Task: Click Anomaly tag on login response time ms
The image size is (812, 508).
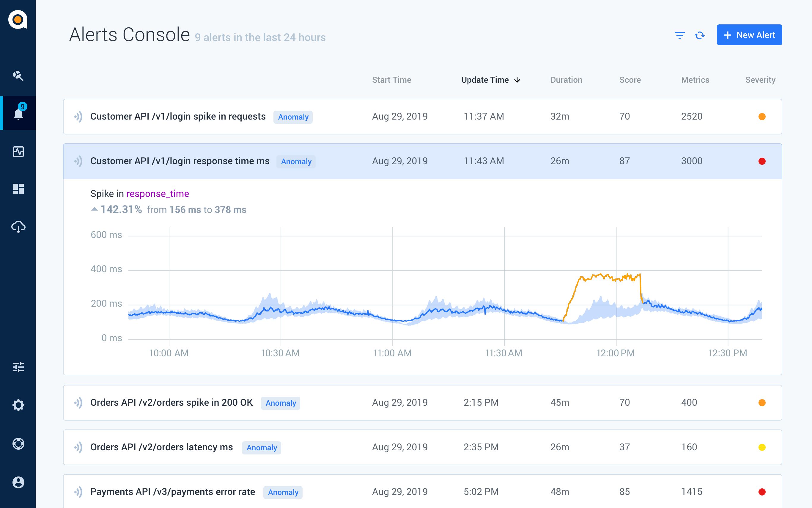Action: pos(296,162)
